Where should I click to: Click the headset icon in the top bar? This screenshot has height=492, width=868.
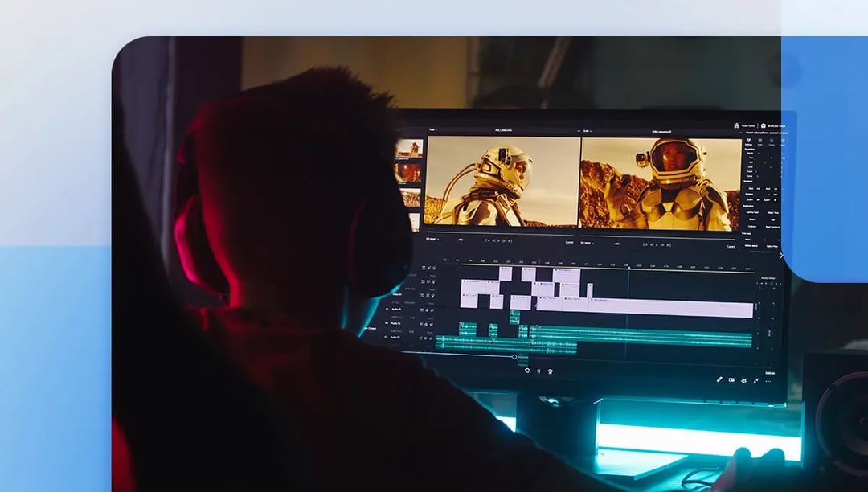(x=762, y=126)
